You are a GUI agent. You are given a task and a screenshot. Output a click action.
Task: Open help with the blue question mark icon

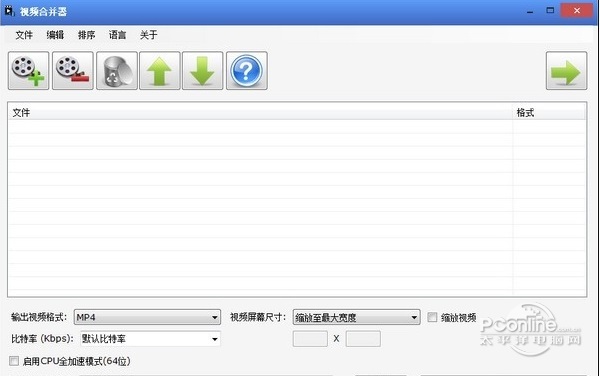(x=247, y=71)
